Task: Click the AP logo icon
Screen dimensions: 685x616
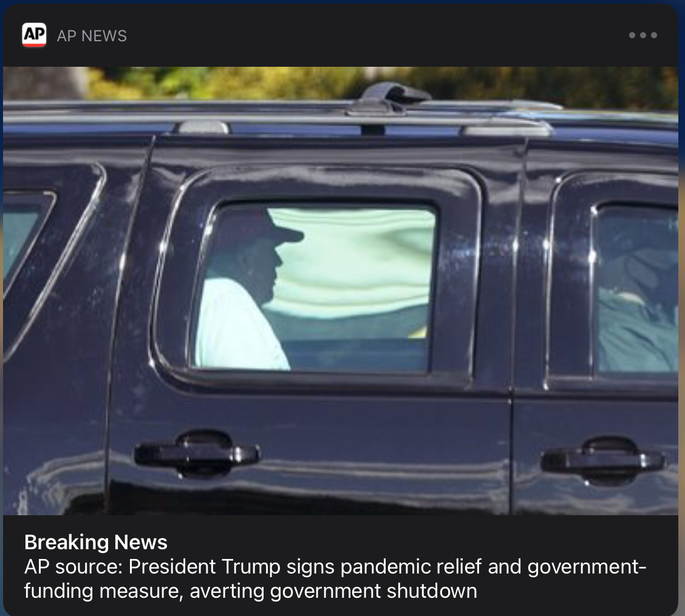Action: (x=34, y=35)
